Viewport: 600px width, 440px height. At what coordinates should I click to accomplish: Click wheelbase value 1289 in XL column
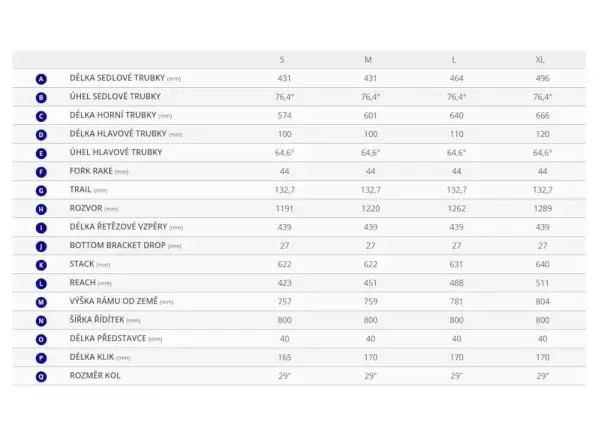click(x=543, y=209)
